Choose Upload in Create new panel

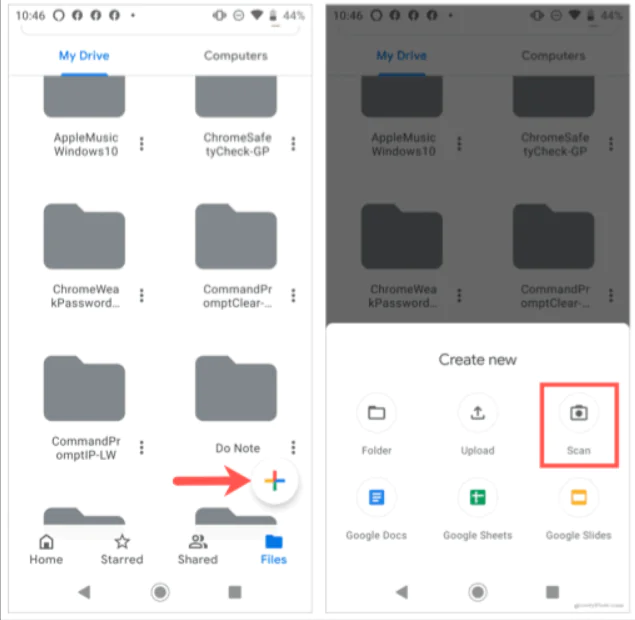pos(477,426)
